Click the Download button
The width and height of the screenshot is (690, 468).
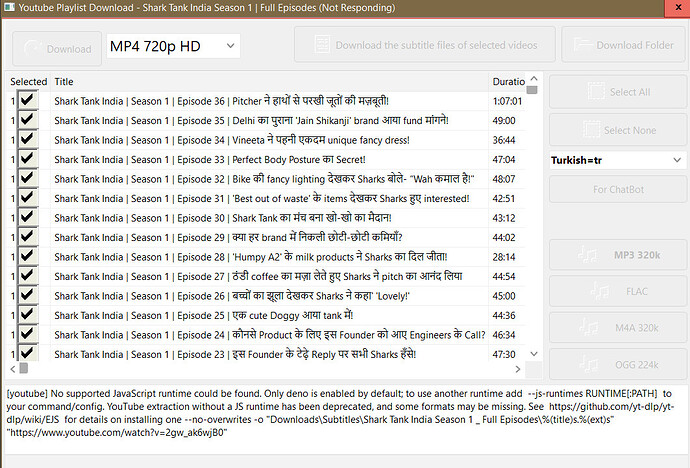tap(57, 48)
